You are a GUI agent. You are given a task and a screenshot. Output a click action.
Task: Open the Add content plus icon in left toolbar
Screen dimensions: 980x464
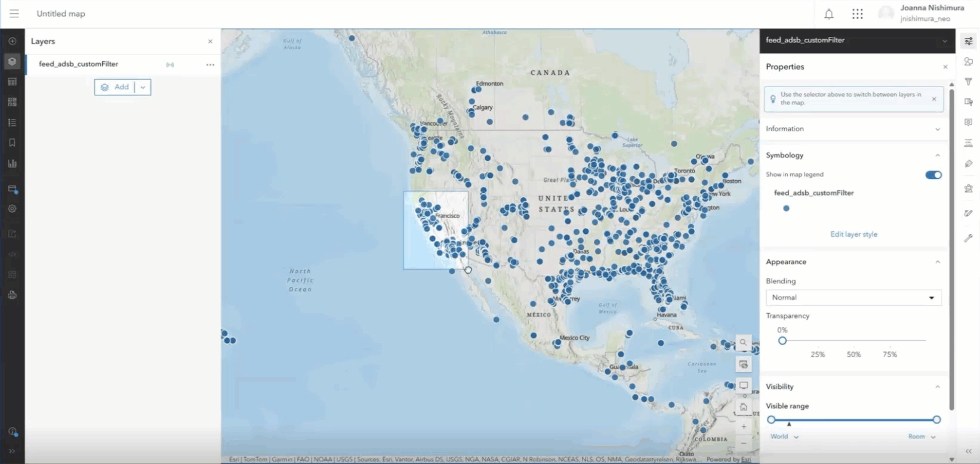(12, 41)
